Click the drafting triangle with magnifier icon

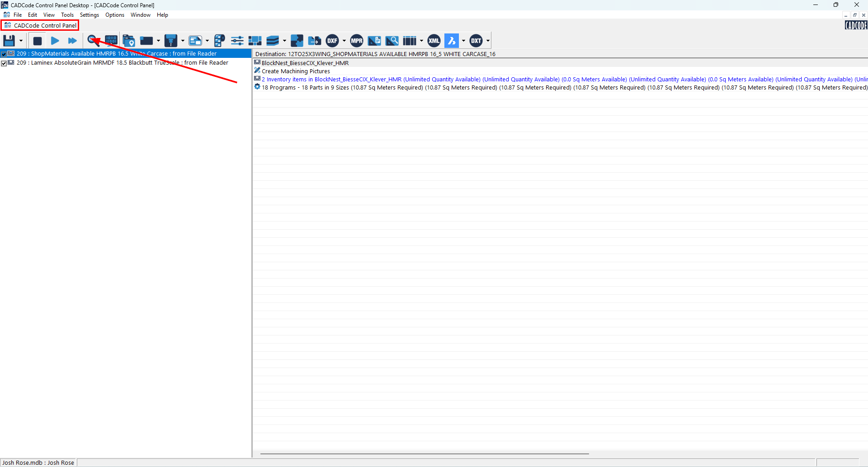coord(392,41)
